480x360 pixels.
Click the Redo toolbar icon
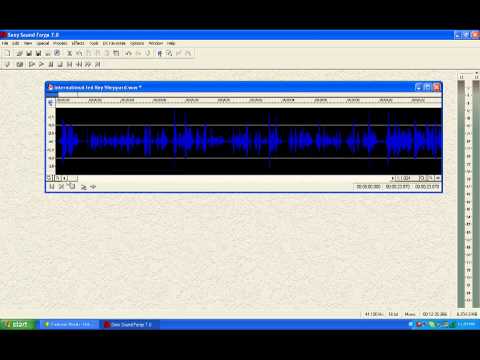138,53
